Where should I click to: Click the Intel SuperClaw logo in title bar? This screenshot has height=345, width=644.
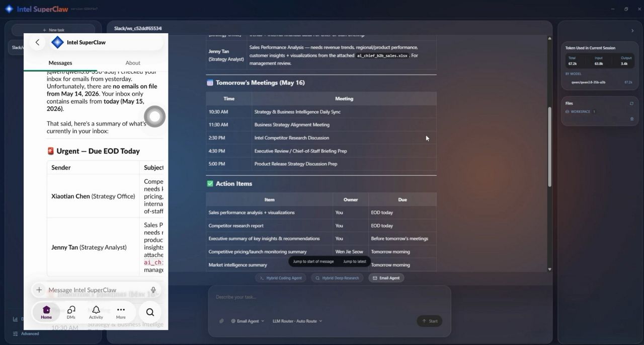tap(9, 9)
